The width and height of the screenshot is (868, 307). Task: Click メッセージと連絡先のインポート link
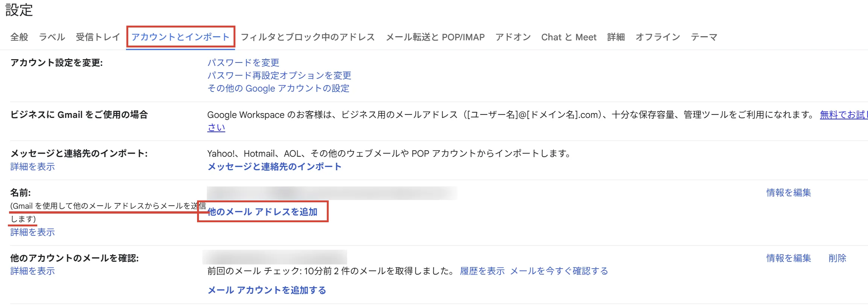click(x=275, y=166)
